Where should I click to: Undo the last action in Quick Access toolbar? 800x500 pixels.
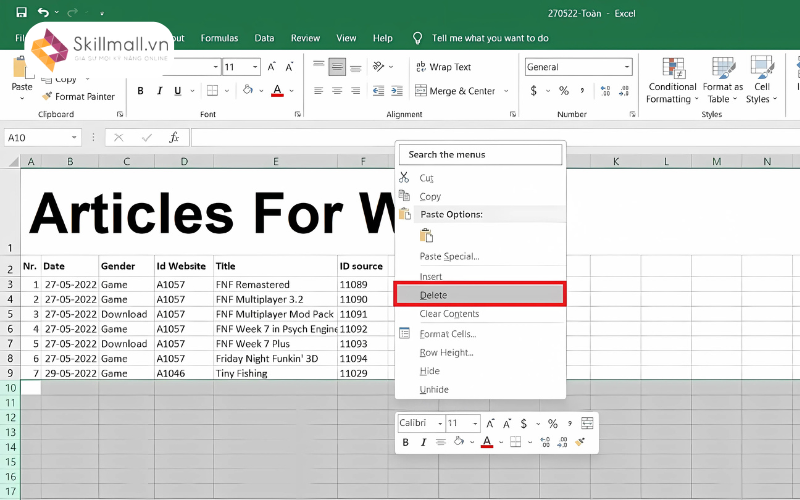click(43, 12)
